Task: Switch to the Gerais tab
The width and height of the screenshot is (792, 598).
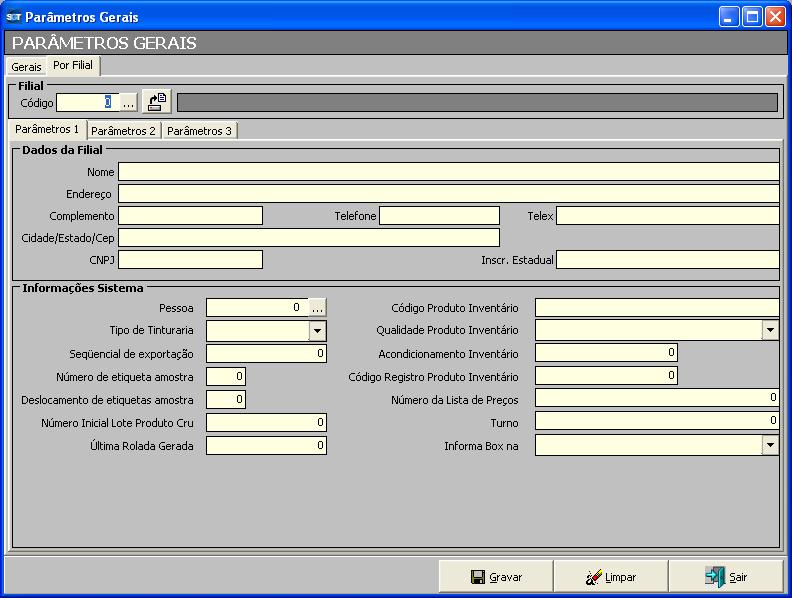Action: pos(26,67)
